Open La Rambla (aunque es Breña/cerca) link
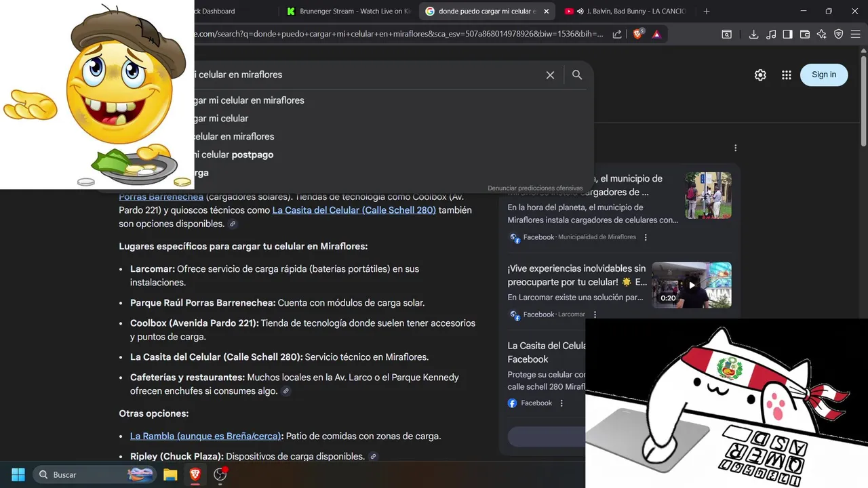This screenshot has height=488, width=868. pos(206,436)
